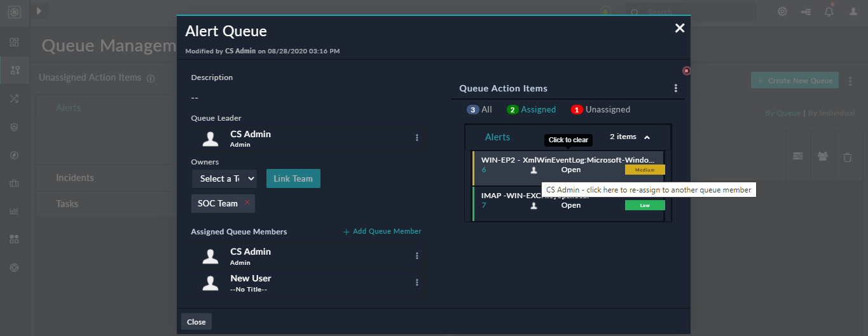Open Queue Leader CS Admin options menu
Image resolution: width=868 pixels, height=336 pixels.
click(417, 137)
